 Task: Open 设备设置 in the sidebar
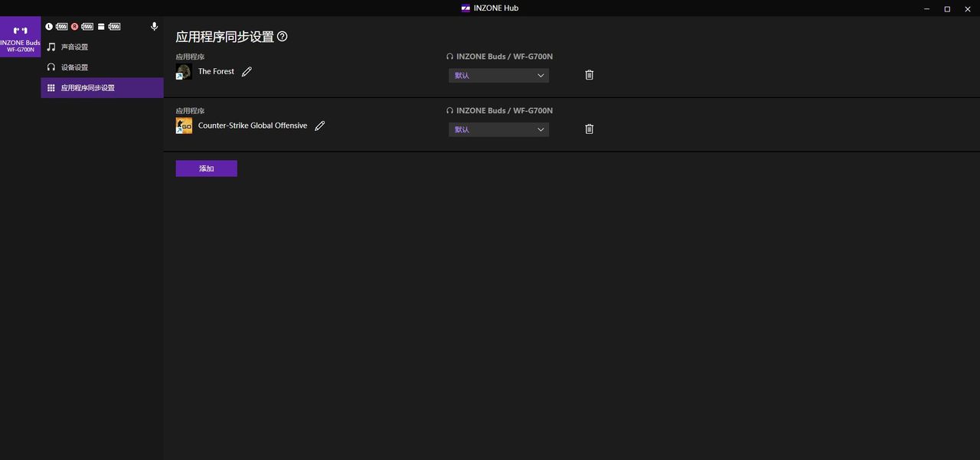(102, 67)
